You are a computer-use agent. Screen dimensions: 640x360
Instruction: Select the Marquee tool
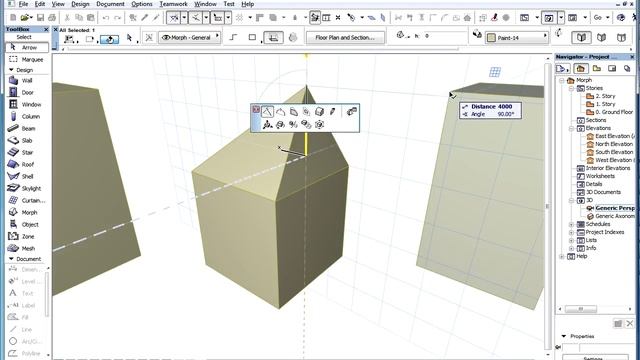[x=27, y=60]
